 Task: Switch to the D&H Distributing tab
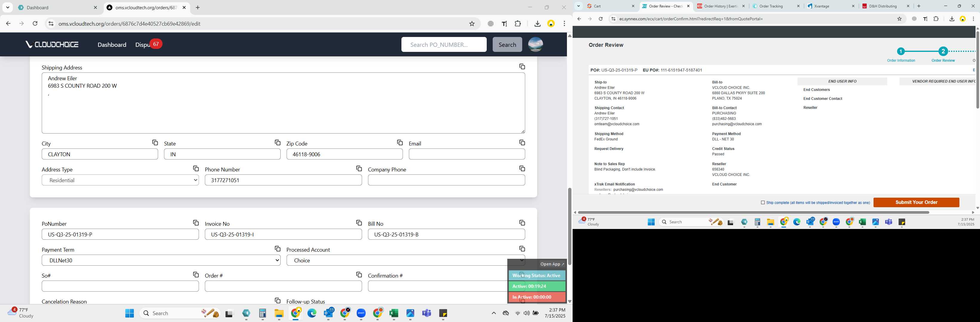coord(886,6)
